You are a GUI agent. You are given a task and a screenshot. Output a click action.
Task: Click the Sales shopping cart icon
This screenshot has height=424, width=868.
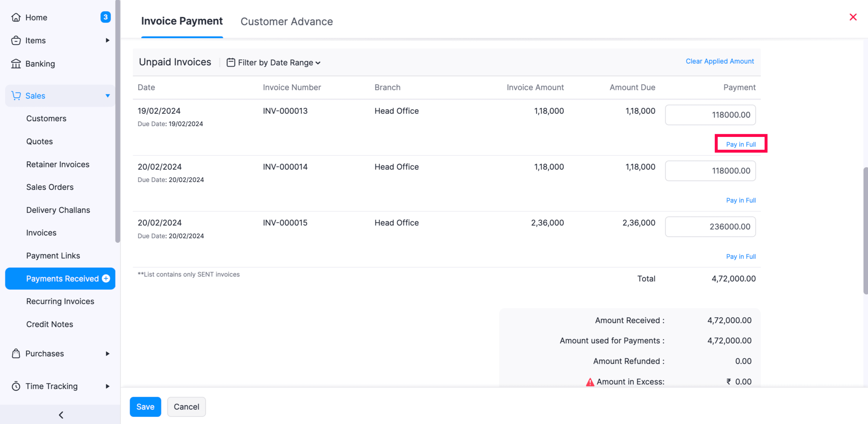click(x=16, y=95)
